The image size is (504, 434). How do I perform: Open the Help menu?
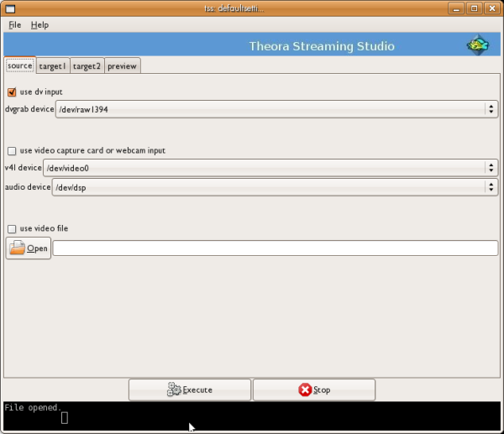point(39,25)
